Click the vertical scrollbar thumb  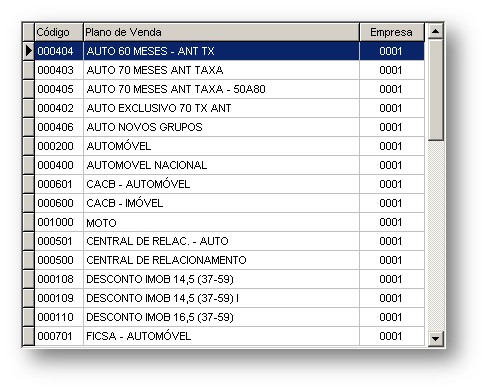tap(435, 90)
